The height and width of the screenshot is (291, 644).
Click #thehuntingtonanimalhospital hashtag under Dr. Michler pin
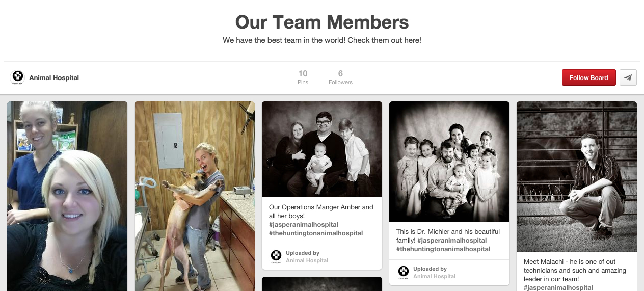pos(443,249)
